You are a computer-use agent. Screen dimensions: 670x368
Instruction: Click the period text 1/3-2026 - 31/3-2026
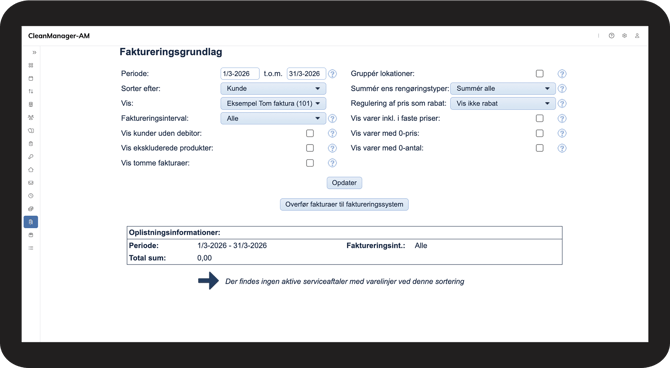(232, 246)
